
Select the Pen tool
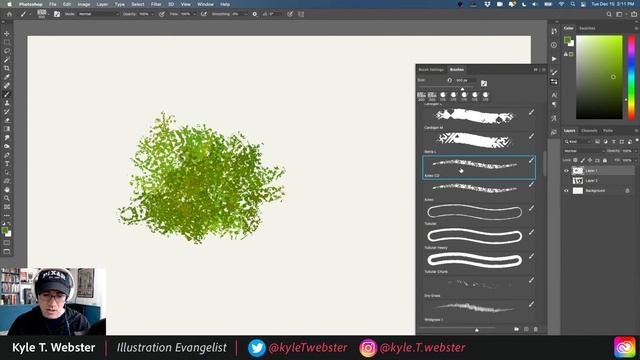(7, 155)
